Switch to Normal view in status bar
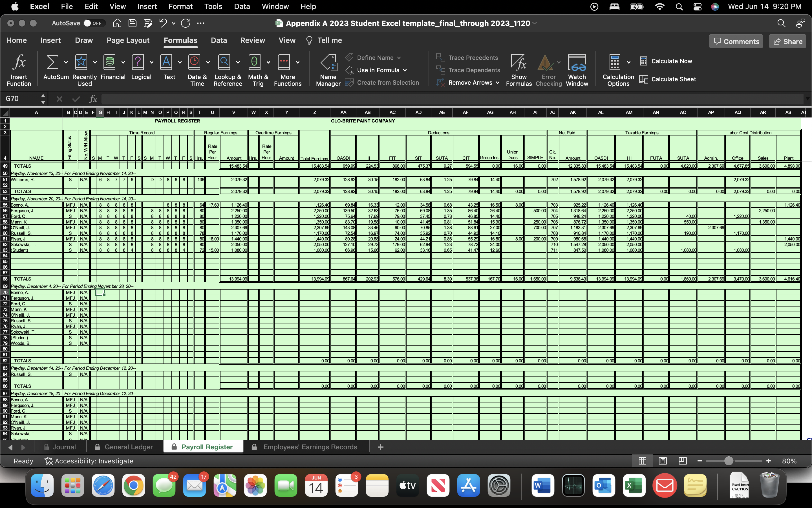812x508 pixels. coord(643,461)
